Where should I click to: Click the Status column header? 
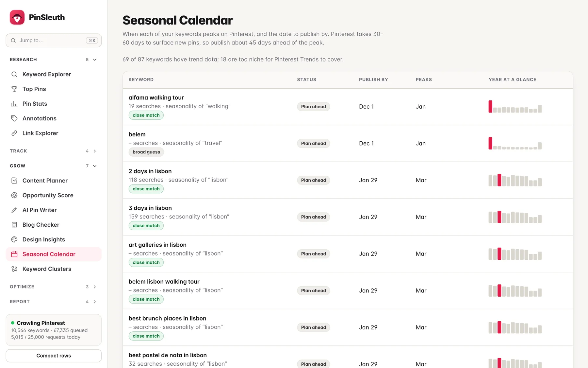306,79
